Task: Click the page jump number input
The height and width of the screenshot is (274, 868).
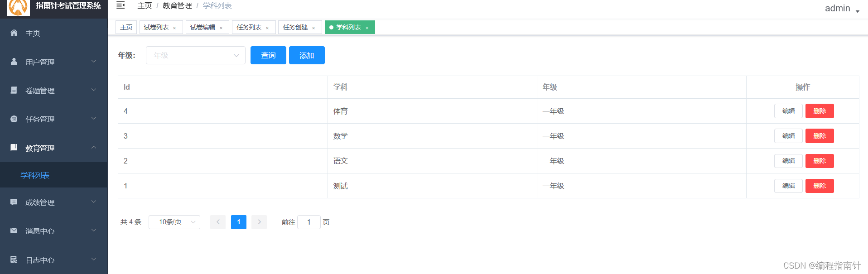Action: pos(309,222)
